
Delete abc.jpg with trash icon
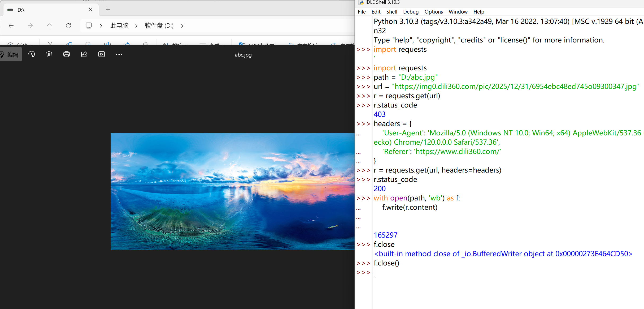coord(49,54)
